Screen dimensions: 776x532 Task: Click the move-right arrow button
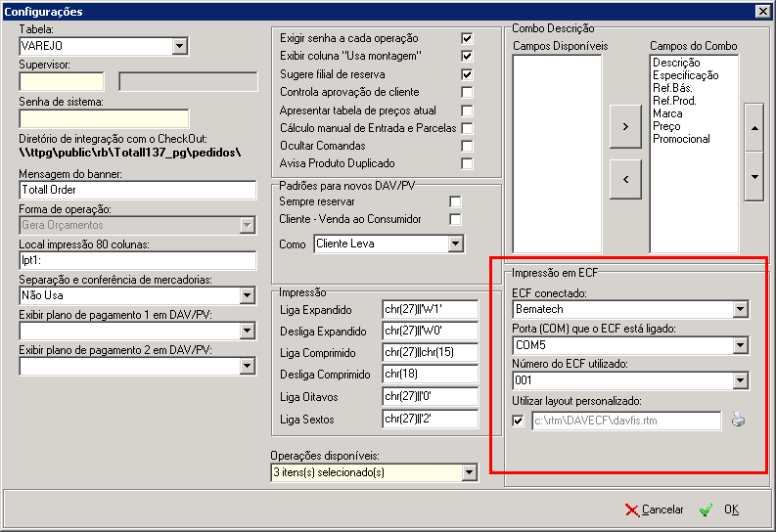click(x=625, y=126)
